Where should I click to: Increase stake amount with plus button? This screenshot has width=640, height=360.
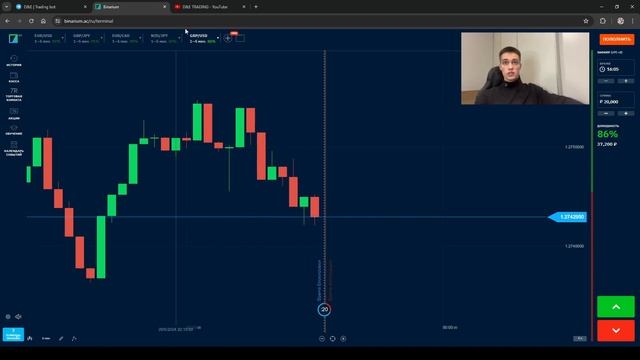pos(626,113)
